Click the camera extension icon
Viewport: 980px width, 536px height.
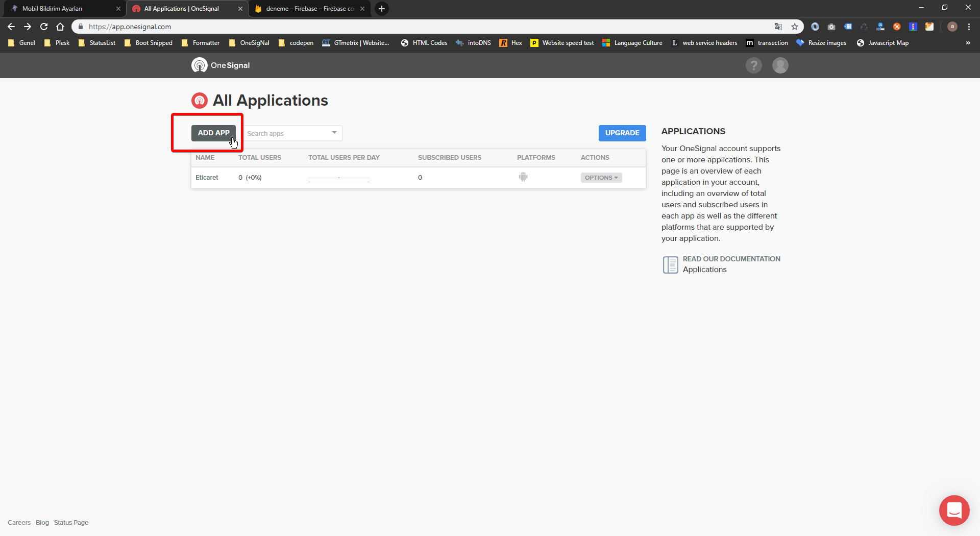[831, 27]
